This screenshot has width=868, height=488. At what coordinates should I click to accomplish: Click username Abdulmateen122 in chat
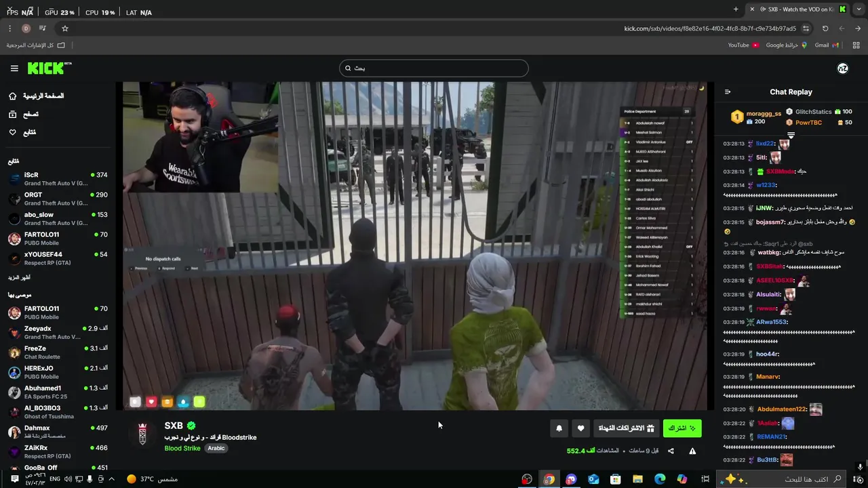click(x=782, y=409)
